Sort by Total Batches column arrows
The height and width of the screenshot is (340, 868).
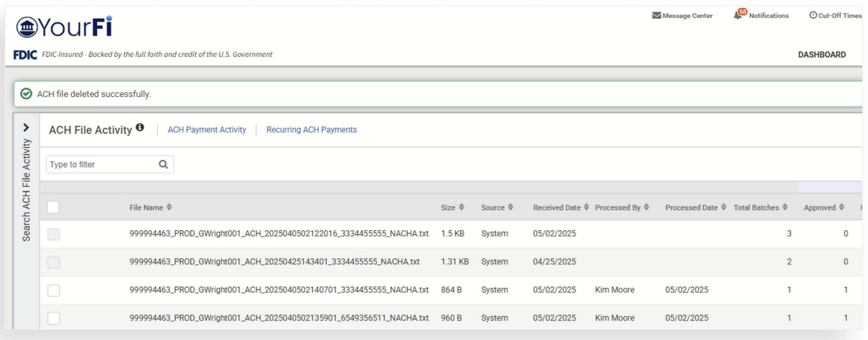[785, 207]
